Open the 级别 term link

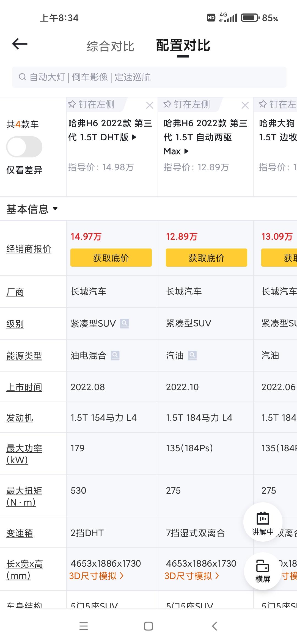click(15, 324)
